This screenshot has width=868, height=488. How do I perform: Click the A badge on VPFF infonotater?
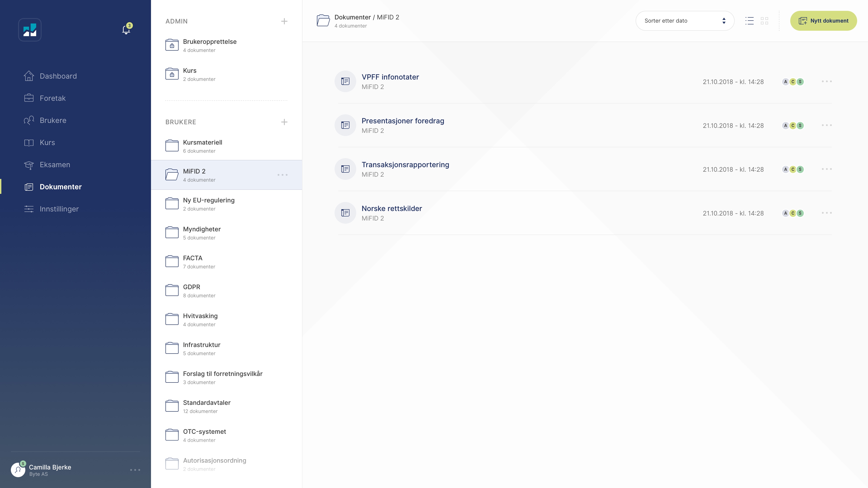point(785,82)
